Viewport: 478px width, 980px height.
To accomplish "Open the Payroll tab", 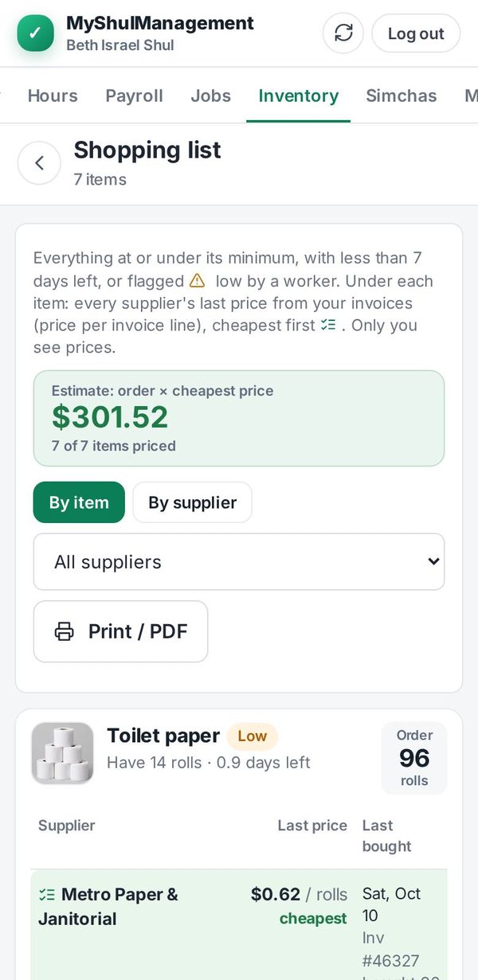I will point(134,96).
